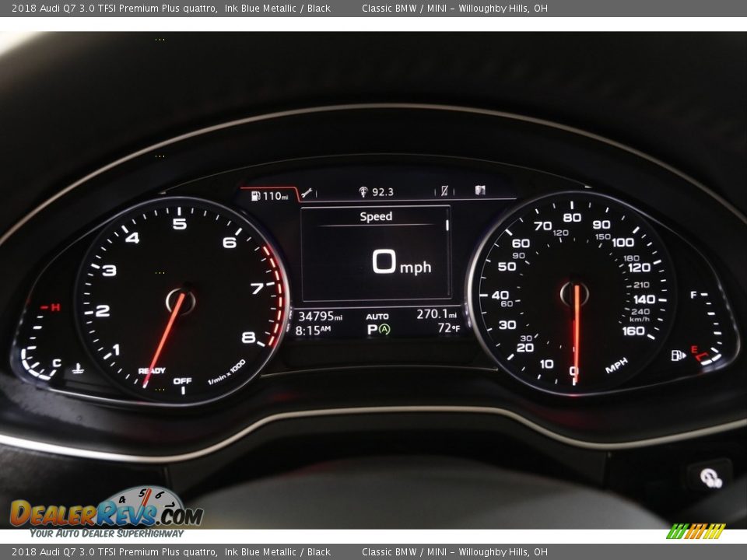Screen dimensions: 747x560
Task: Click the 5 on the tachometer
Action: tap(179, 224)
